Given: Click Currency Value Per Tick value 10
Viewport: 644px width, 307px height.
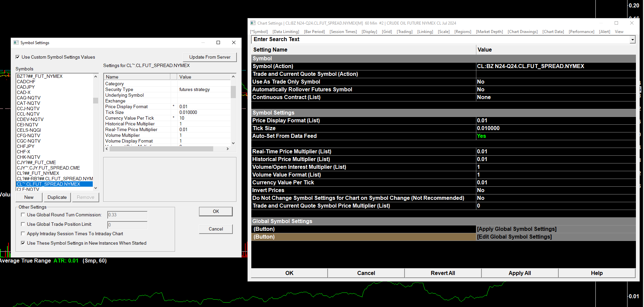Looking at the screenshot, I should click(182, 118).
